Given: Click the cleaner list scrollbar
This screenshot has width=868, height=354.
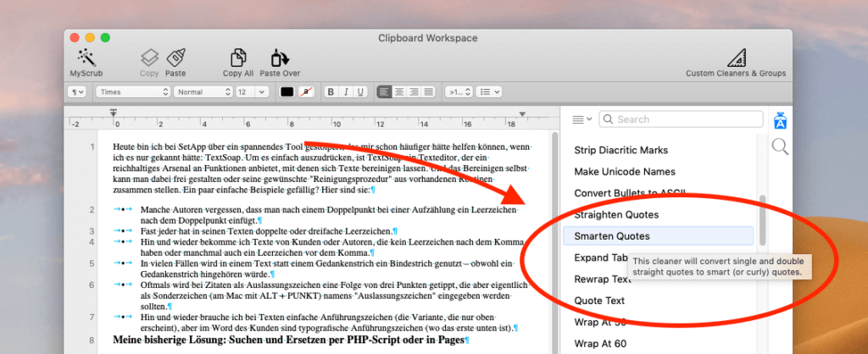Looking at the screenshot, I should [x=764, y=219].
